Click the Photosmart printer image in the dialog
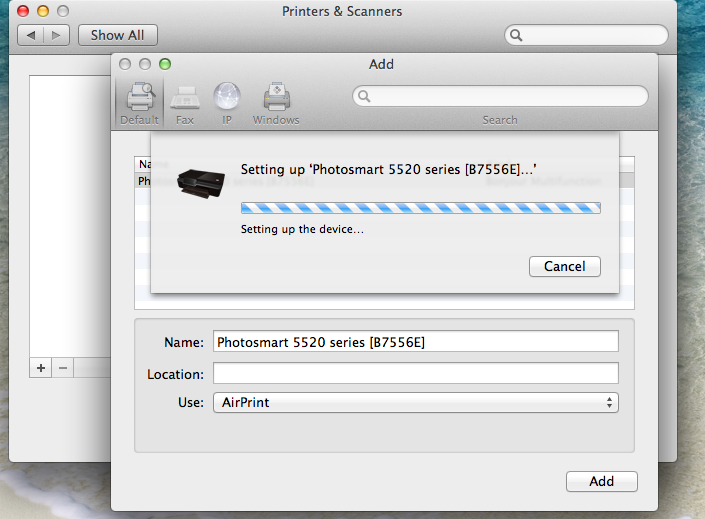This screenshot has width=705, height=519. [201, 183]
